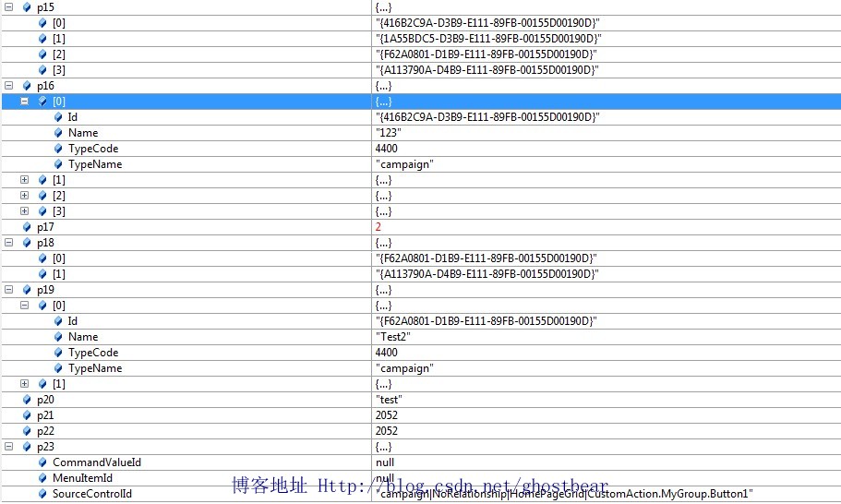Image resolution: width=841 pixels, height=504 pixels.
Task: Click the diamond icon beside p16
Action: tap(27, 86)
